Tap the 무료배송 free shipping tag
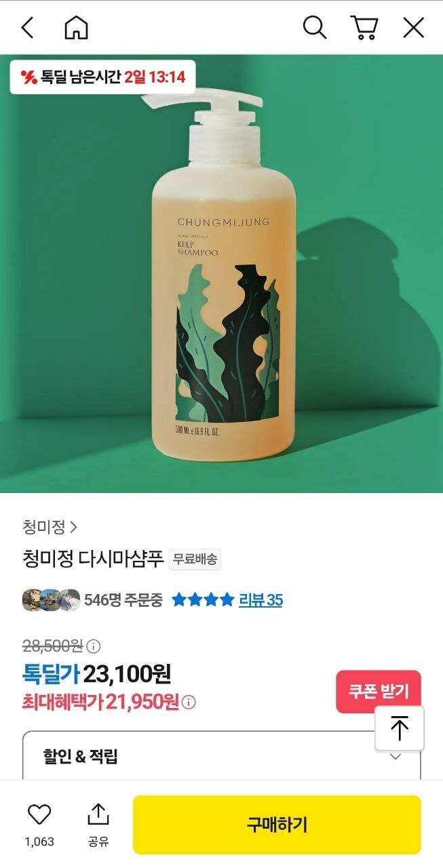Screen dimensions: 443x868 195,560
